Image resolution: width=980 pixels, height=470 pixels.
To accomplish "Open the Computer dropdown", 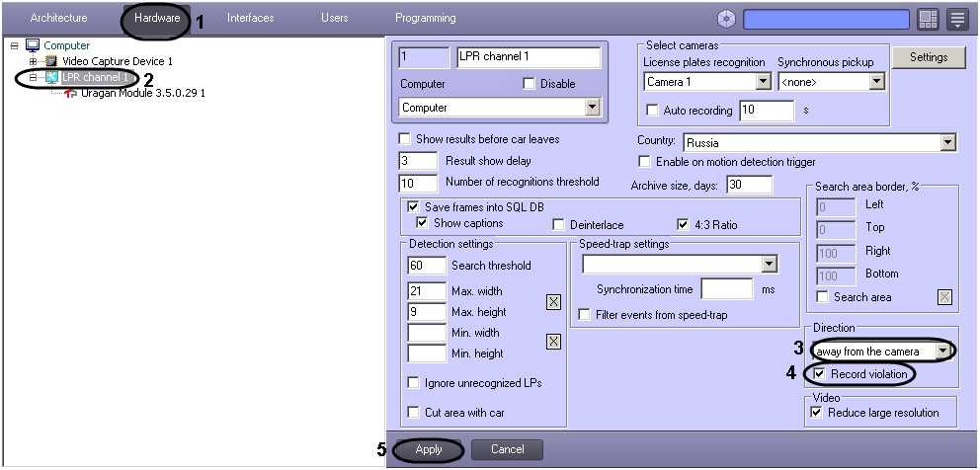I will tap(593, 108).
